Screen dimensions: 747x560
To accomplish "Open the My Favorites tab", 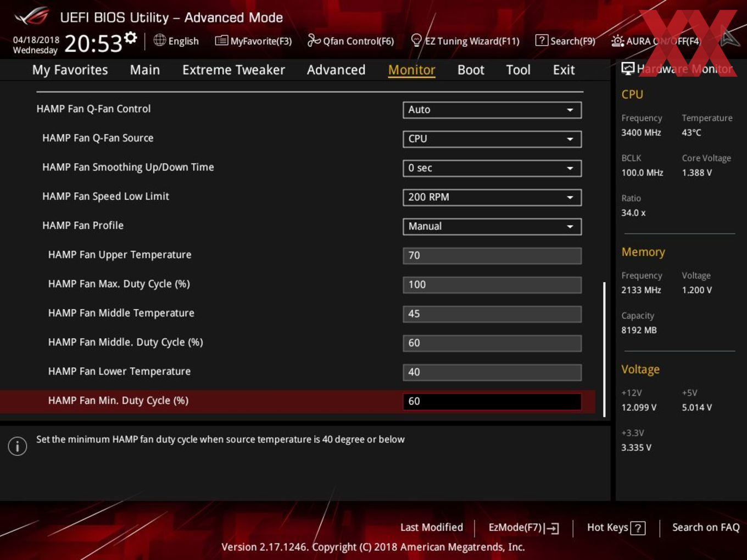I will click(70, 70).
